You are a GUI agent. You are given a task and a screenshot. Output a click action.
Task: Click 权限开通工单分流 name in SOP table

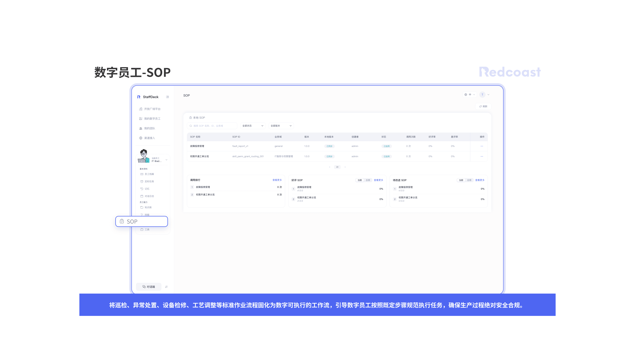[199, 156]
